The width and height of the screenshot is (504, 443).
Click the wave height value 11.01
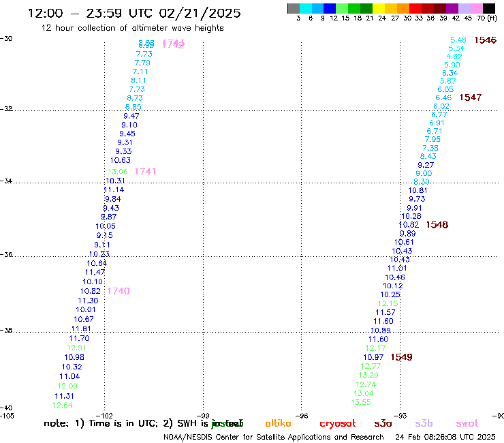[x=397, y=268]
